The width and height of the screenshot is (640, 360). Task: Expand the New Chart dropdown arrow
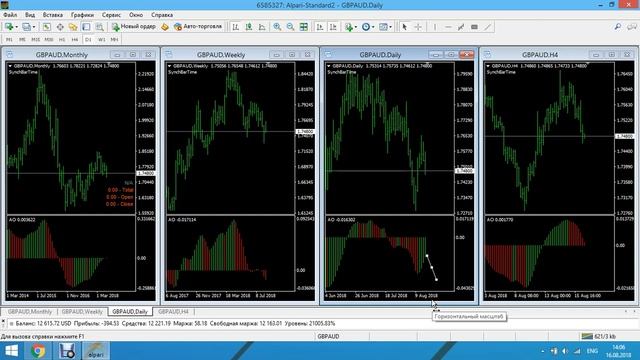(x=16, y=27)
